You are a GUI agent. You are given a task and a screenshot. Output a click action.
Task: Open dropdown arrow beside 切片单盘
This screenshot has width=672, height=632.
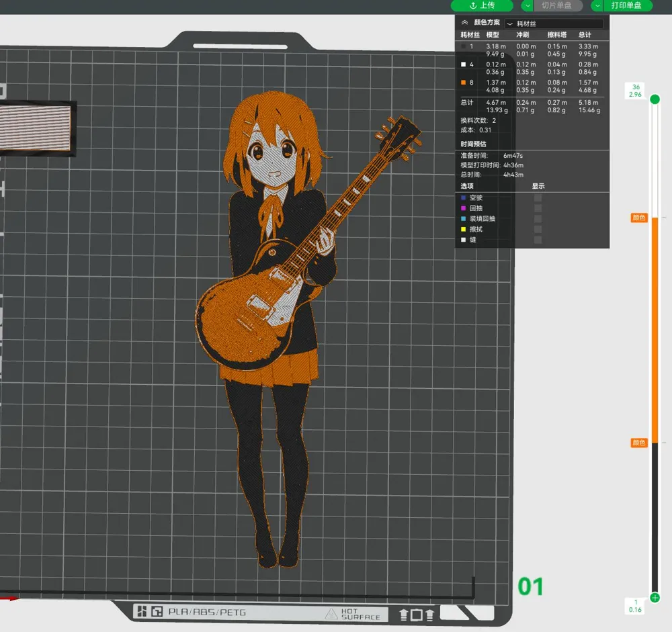(527, 5)
